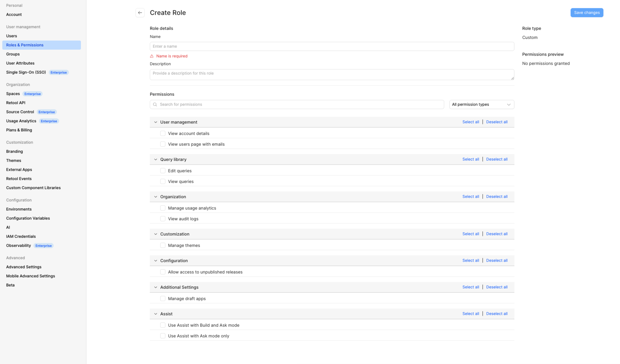Go to Plans & Billing settings
The width and height of the screenshot is (620, 364).
pos(19,130)
